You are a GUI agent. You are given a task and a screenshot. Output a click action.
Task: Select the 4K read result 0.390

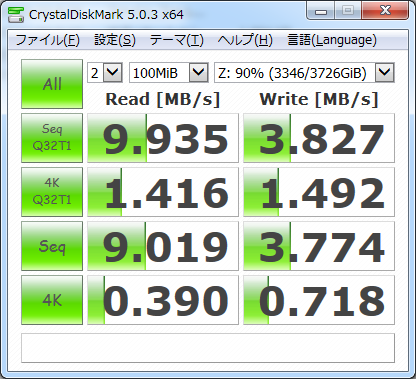tap(163, 300)
